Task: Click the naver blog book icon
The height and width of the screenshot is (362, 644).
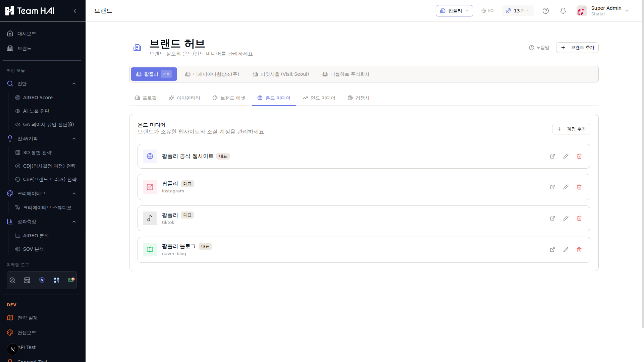Action: coord(150,250)
